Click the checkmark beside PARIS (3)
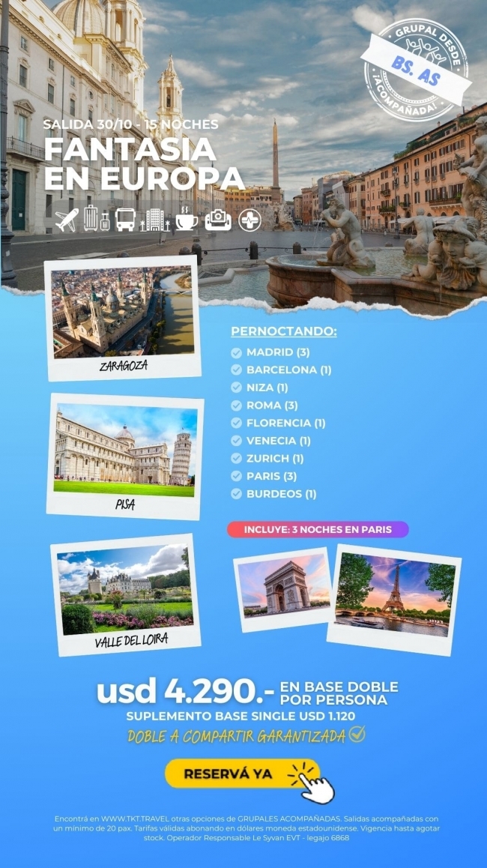The height and width of the screenshot is (868, 487). 237,476
